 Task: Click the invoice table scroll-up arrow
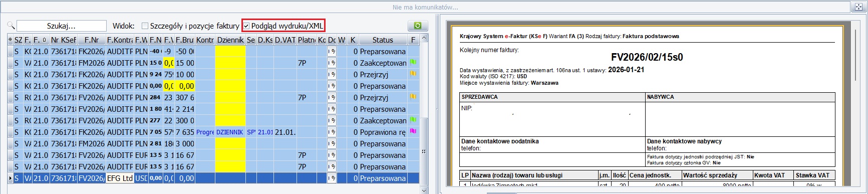click(424, 38)
